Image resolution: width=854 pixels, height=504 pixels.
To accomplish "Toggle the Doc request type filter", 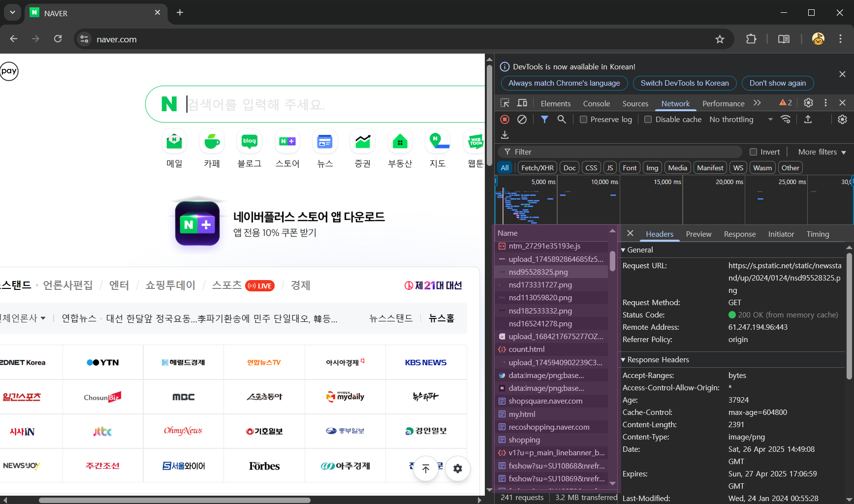I will pos(569,168).
